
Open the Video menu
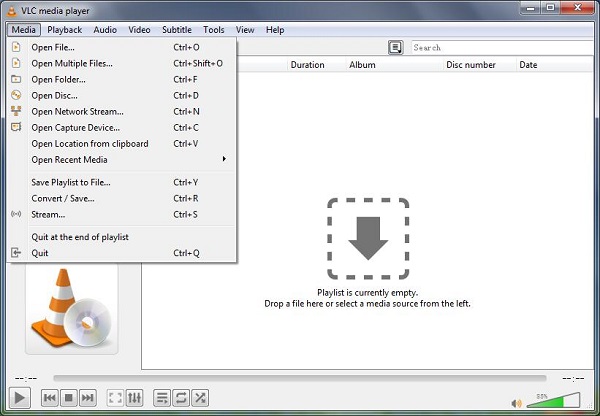(x=139, y=29)
